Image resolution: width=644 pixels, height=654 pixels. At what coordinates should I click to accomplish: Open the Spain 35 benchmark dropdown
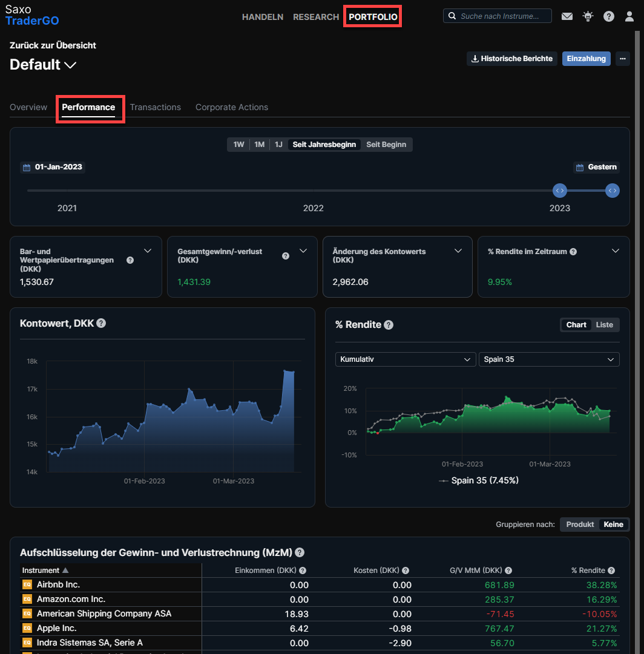pos(549,359)
